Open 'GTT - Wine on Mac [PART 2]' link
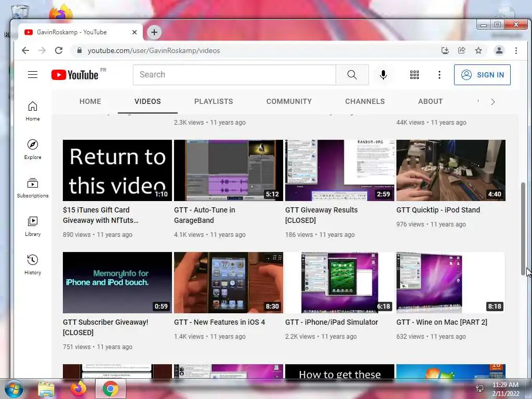The height and width of the screenshot is (399, 532). 442,322
